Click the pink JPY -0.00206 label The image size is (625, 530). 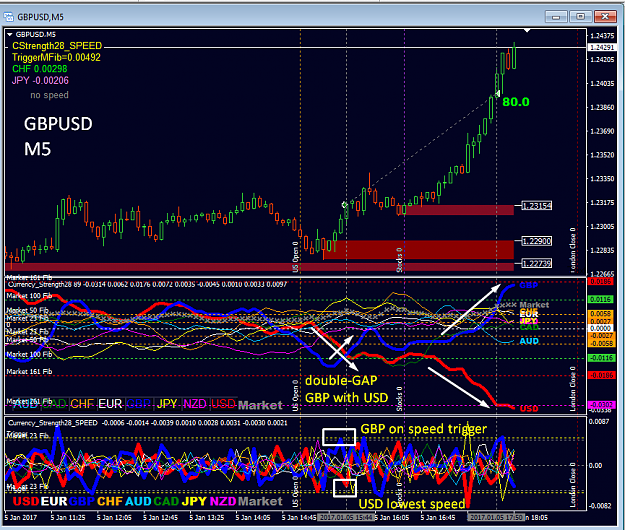[x=40, y=80]
